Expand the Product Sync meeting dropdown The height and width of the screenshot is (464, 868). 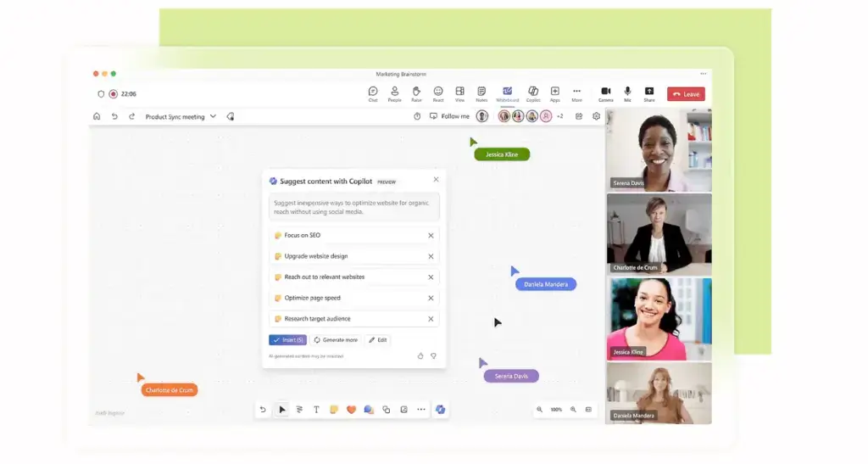click(213, 116)
